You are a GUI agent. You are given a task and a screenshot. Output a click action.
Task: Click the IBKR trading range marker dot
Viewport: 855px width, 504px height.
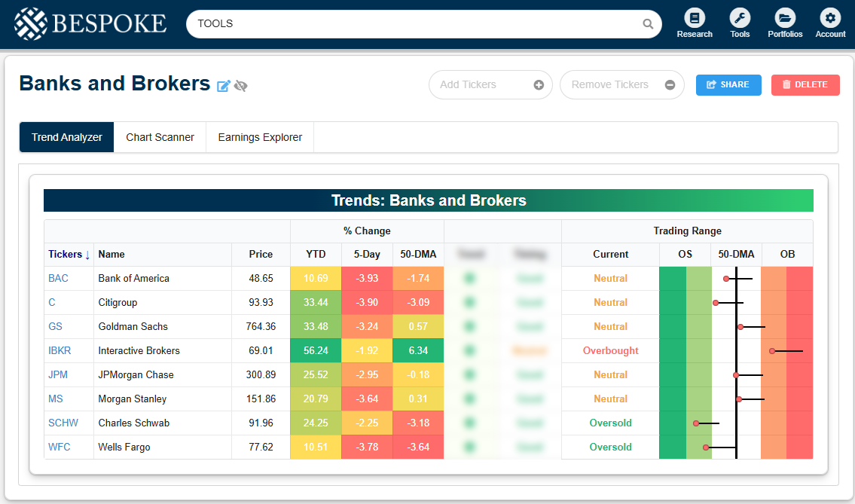pyautogui.click(x=772, y=351)
